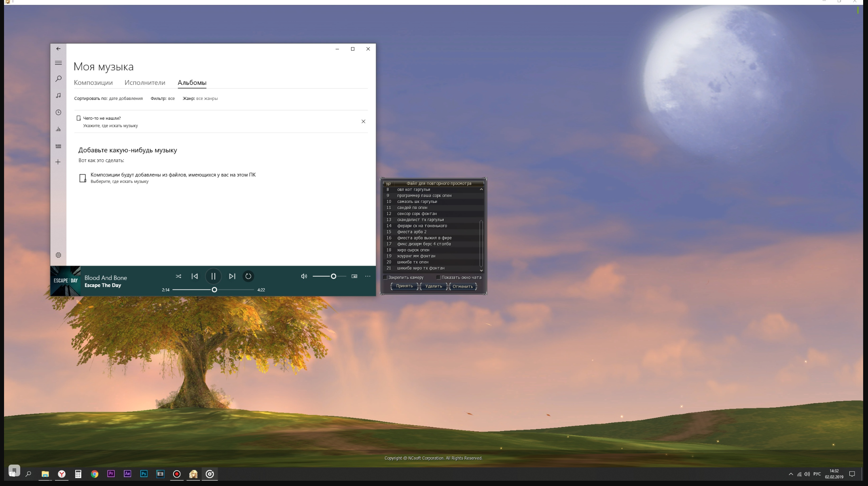Open the Фильтр 'все' dropdown
Screen dimensions: 868x486
point(171,98)
